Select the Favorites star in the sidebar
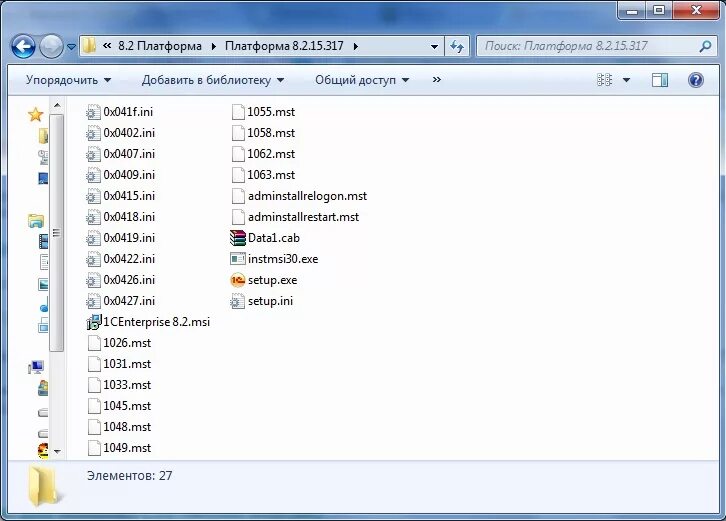726x521 pixels. point(36,114)
